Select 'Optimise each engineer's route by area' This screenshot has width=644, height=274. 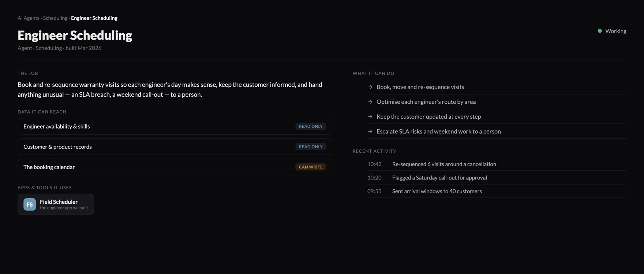pos(426,102)
